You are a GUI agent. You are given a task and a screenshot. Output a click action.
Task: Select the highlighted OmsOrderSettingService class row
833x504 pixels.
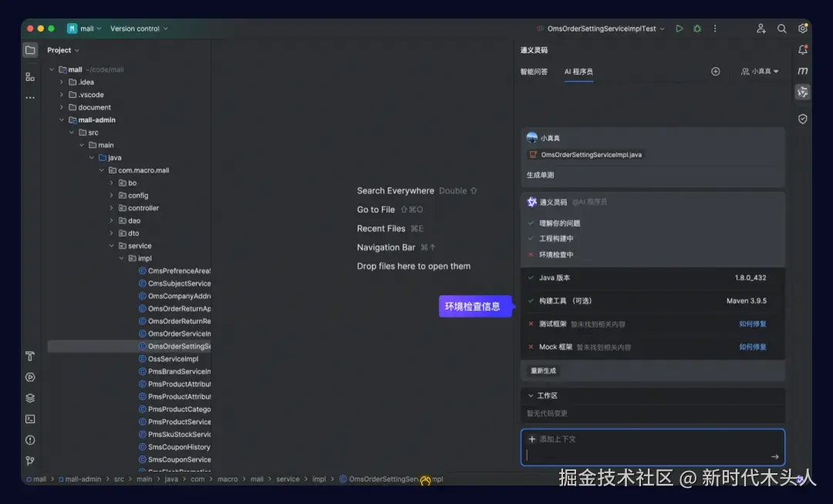129,347
